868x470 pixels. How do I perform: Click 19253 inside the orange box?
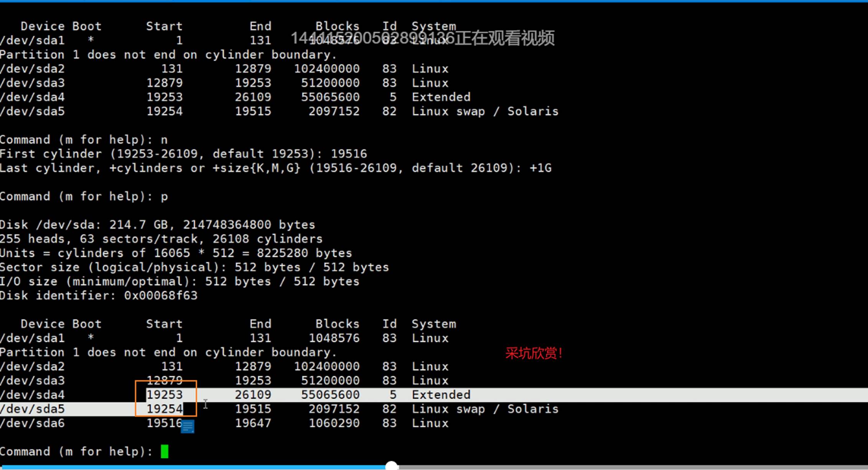tap(165, 394)
